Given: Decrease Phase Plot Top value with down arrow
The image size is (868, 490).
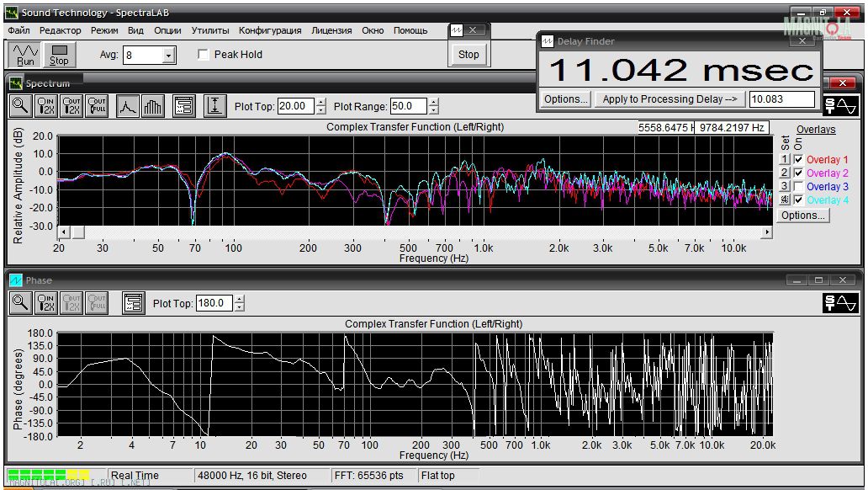Looking at the screenshot, I should tap(239, 307).
